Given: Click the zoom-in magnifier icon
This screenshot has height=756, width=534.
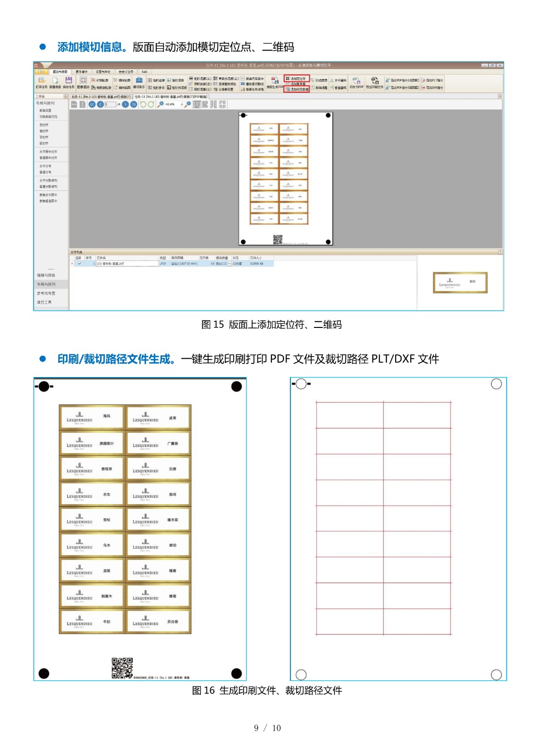Looking at the screenshot, I should pyautogui.click(x=160, y=104).
